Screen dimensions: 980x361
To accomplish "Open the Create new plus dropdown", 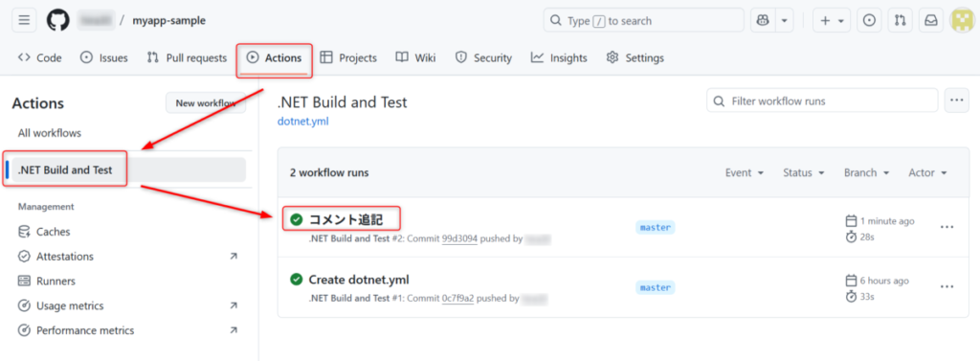I will coord(832,21).
